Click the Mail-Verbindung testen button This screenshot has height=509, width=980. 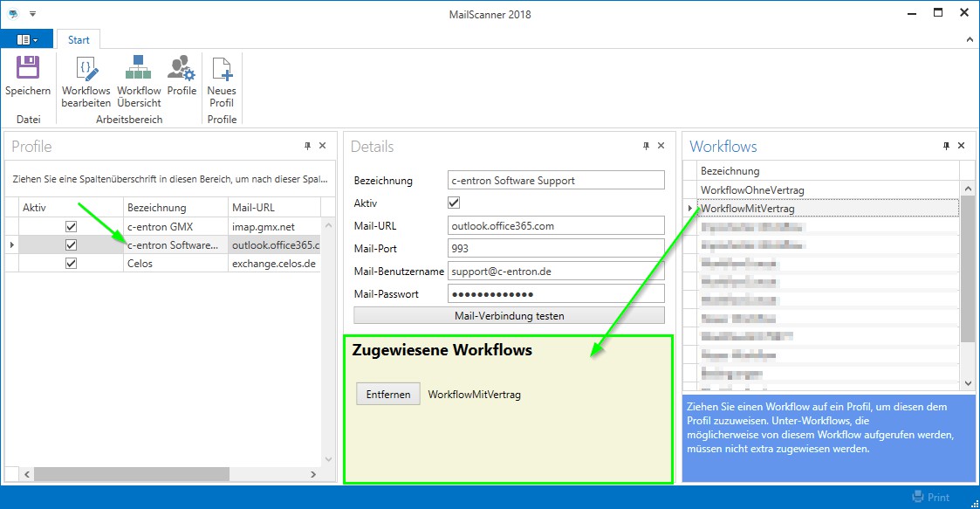click(x=509, y=315)
